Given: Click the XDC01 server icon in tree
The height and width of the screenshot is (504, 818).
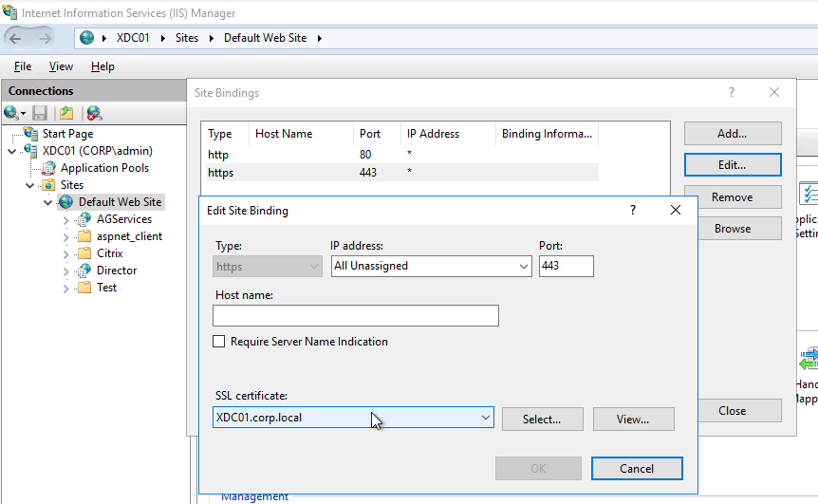Looking at the screenshot, I should tap(31, 151).
